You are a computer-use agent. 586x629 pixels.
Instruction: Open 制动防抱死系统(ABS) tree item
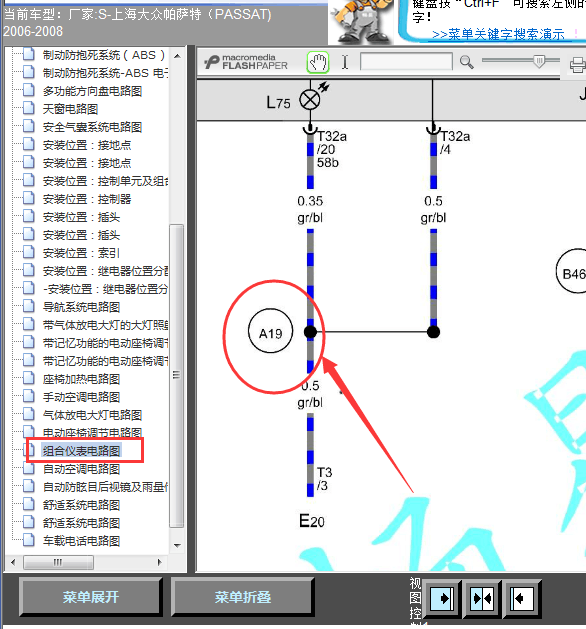point(104,55)
